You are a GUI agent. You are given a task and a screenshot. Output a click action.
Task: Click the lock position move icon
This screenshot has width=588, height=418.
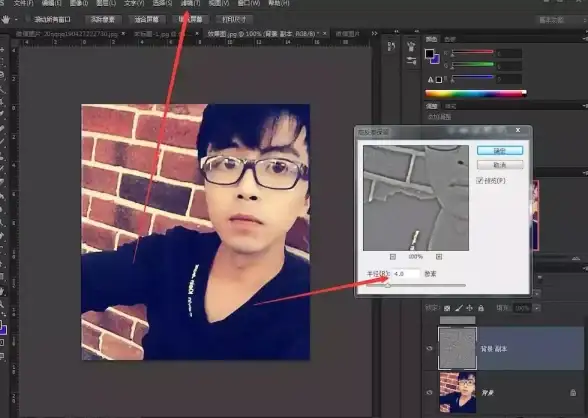[x=470, y=308]
